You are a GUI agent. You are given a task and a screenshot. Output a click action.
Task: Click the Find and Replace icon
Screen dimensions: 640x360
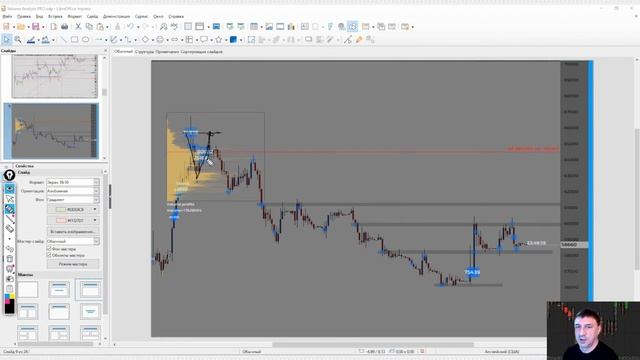click(x=163, y=27)
